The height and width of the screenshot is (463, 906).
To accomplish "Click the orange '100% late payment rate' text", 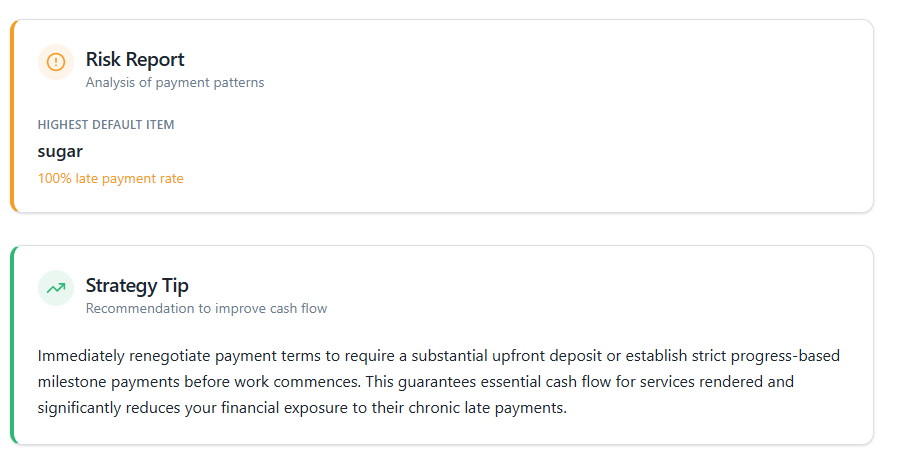I will pyautogui.click(x=110, y=179).
